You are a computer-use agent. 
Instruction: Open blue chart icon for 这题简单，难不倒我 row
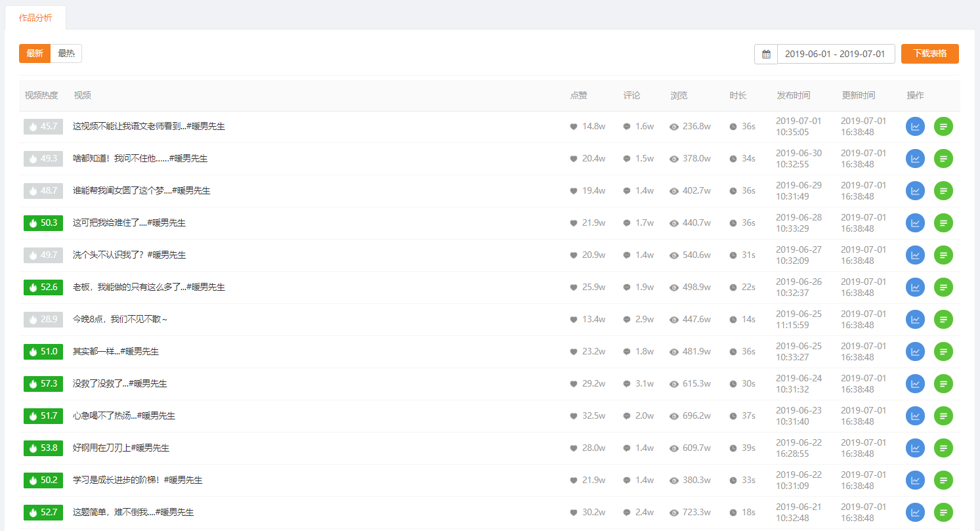coord(915,513)
